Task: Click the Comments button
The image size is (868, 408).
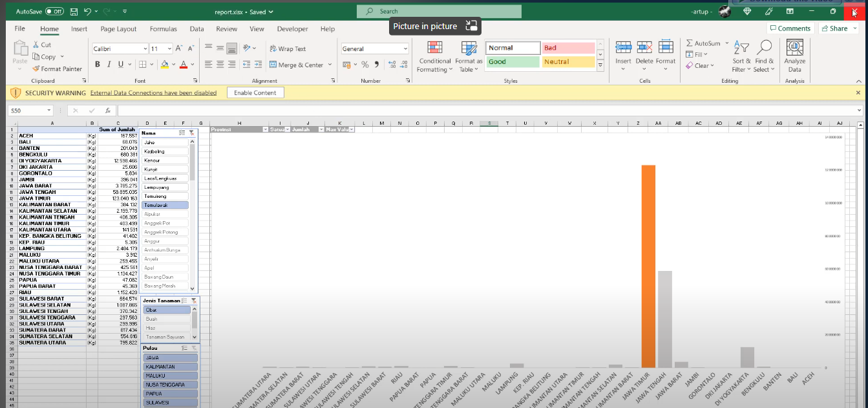Action: [x=790, y=28]
